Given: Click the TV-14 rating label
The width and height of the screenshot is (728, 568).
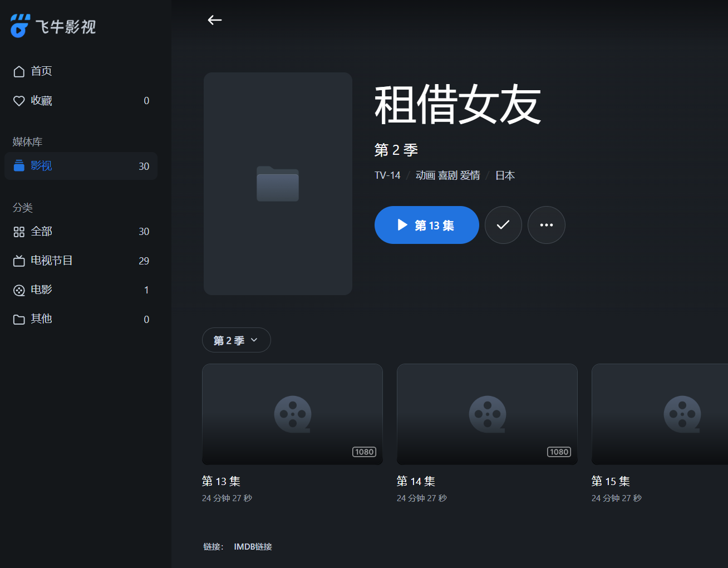Looking at the screenshot, I should pos(387,175).
